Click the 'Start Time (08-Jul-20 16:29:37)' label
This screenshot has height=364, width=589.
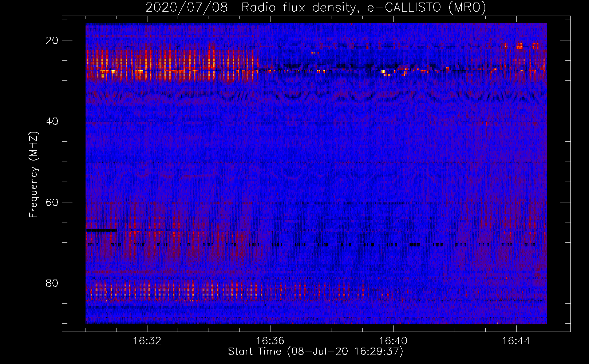pos(316,352)
